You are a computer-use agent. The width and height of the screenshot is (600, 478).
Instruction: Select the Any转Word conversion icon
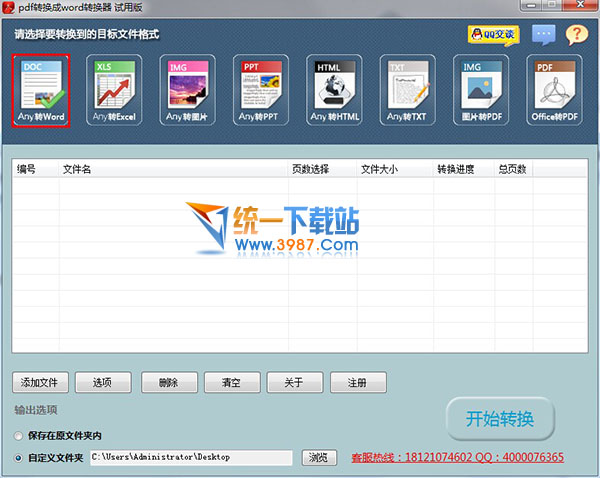click(x=41, y=89)
